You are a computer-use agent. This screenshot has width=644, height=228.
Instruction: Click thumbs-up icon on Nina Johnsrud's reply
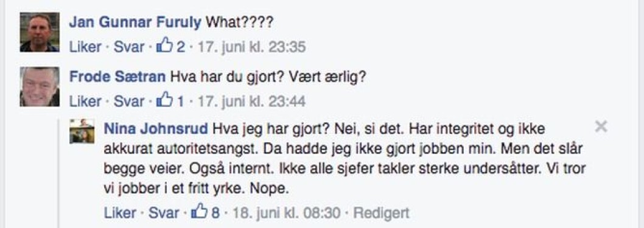pos(200,212)
